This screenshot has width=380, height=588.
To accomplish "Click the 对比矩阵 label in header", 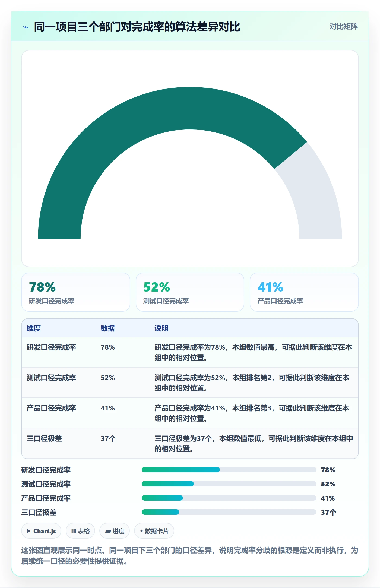I will pyautogui.click(x=343, y=27).
